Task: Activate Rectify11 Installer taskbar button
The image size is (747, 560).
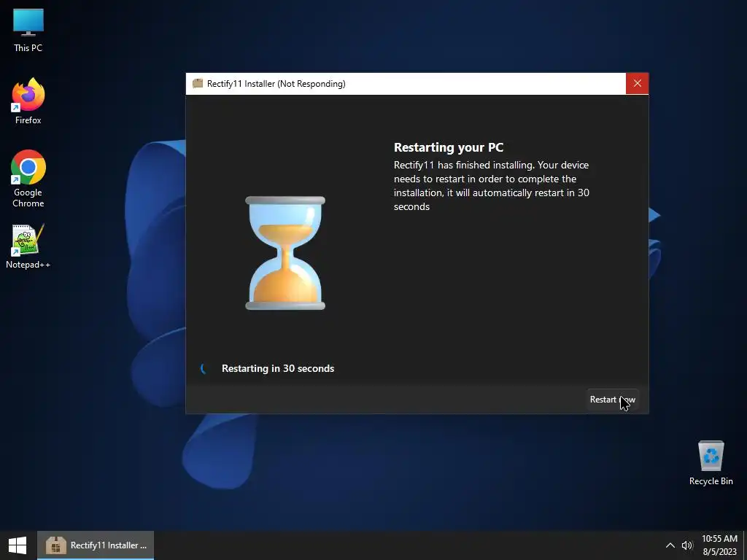Action: click(x=96, y=545)
